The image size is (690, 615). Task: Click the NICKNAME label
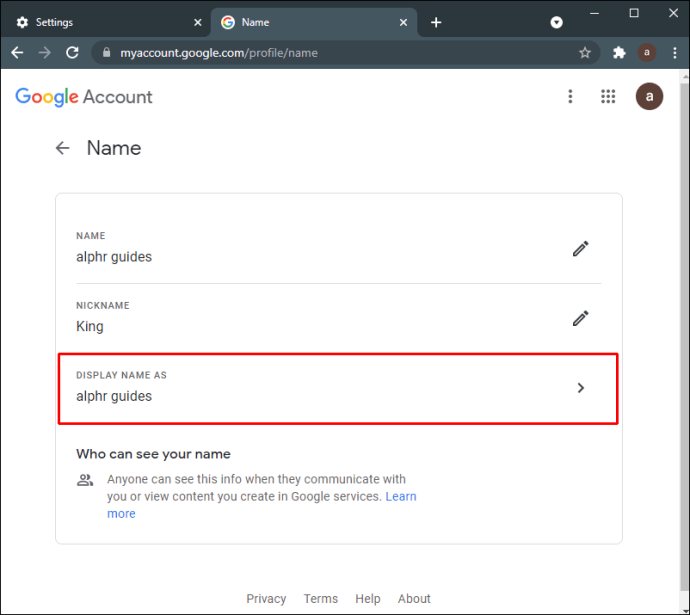click(x=103, y=306)
